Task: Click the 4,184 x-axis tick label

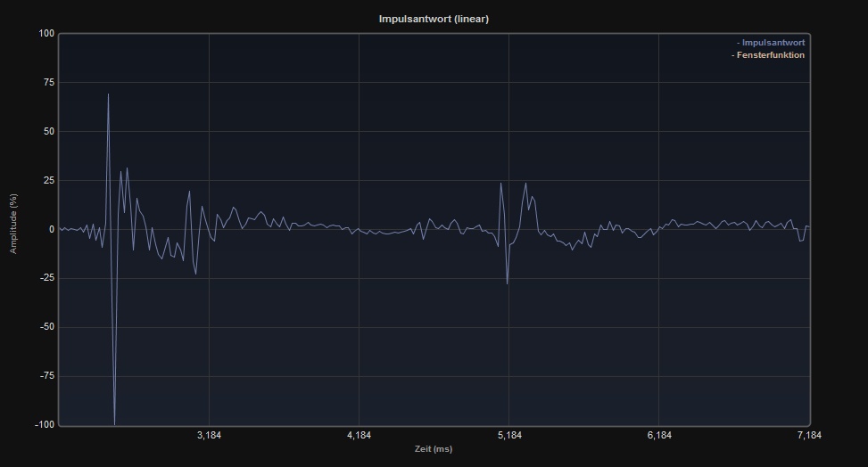Action: (x=359, y=435)
